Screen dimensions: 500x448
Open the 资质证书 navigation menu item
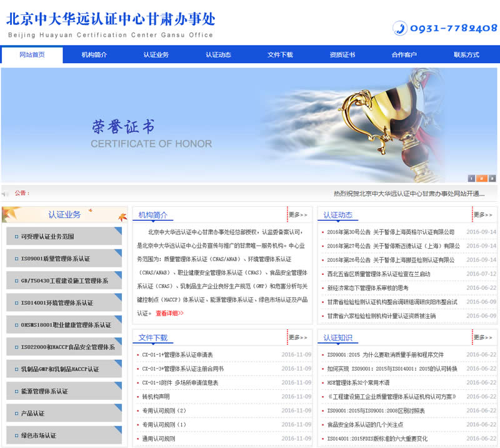pos(342,55)
